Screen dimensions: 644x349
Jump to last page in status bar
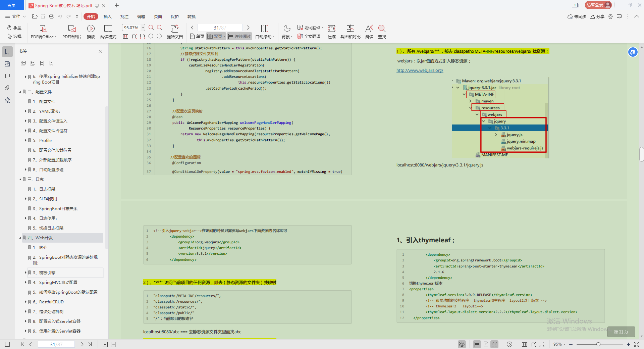pyautogui.click(x=90, y=344)
